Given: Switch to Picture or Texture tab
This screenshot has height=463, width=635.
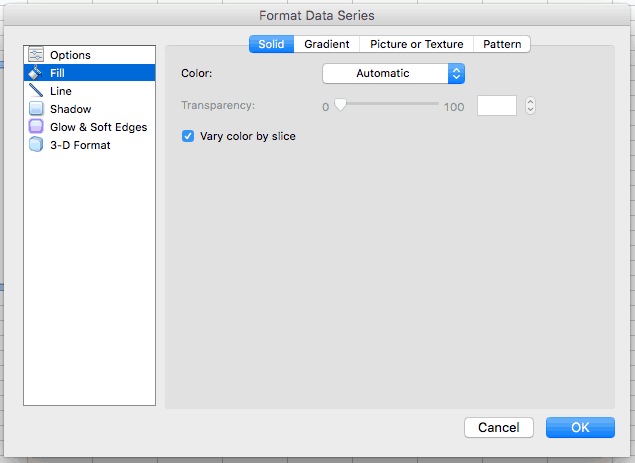Looking at the screenshot, I should [x=416, y=44].
